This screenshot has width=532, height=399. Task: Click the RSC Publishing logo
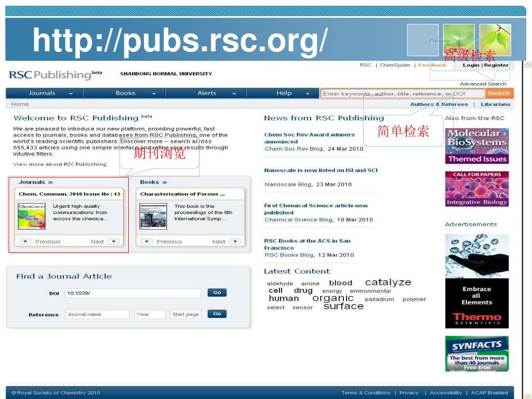(x=55, y=74)
